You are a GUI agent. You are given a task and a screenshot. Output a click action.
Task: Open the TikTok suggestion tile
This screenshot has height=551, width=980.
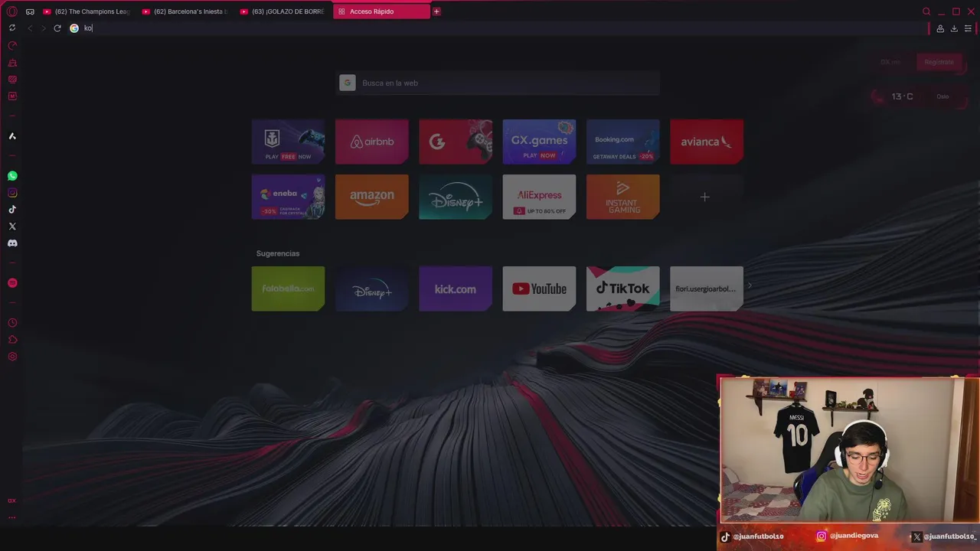[x=622, y=289]
